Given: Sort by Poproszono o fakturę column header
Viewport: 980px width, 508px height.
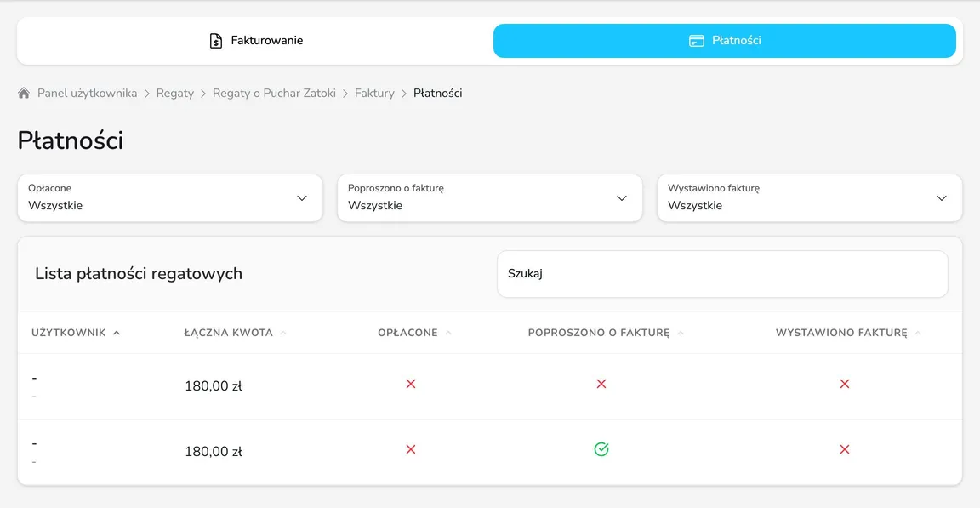Looking at the screenshot, I should 606,333.
